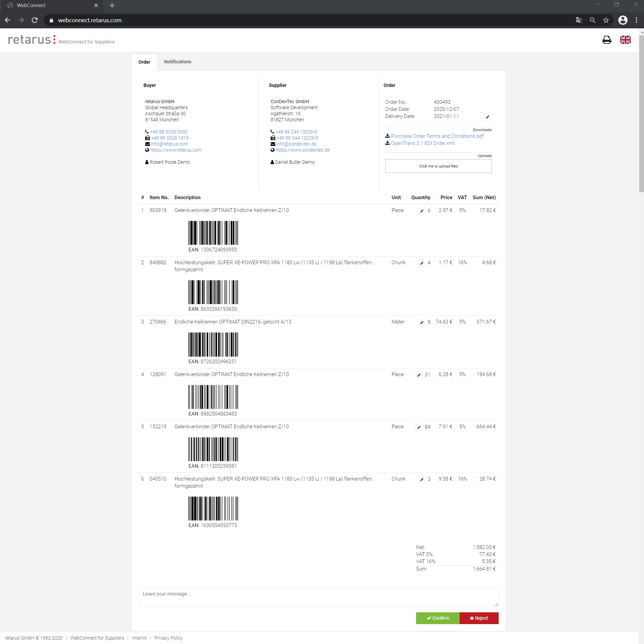
Task: Edit quantity of item 152219
Action: [419, 427]
